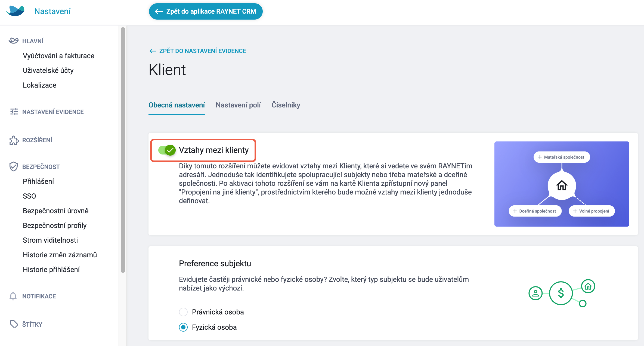
Task: Select the Fyzická osoba radio option
Action: click(x=183, y=327)
